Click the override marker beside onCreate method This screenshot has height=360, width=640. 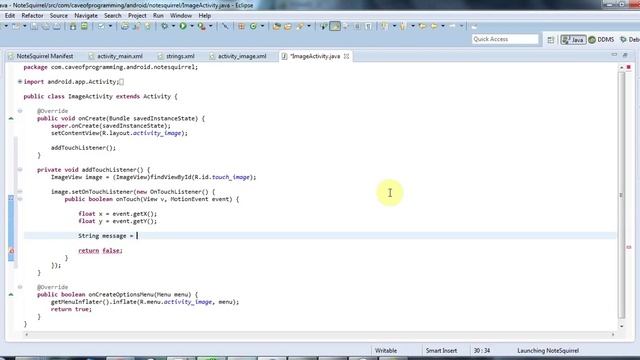pos(11,118)
